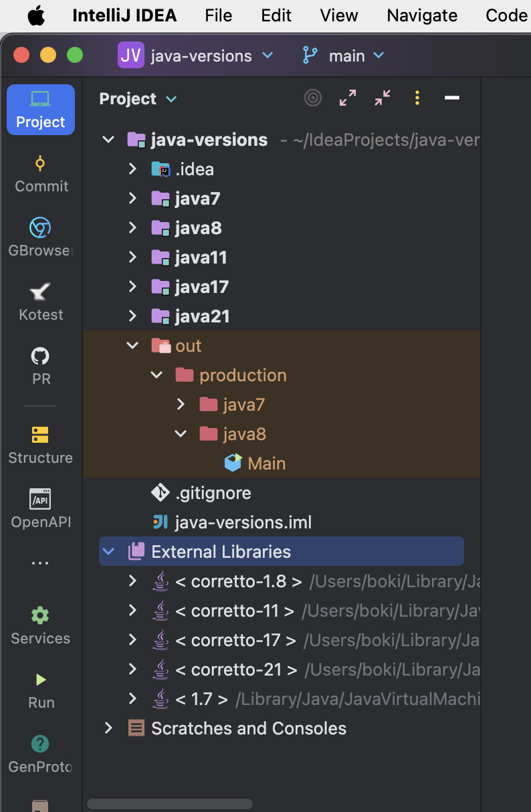Click Expand All icon in Project header
Screen dimensions: 531x812
point(348,98)
